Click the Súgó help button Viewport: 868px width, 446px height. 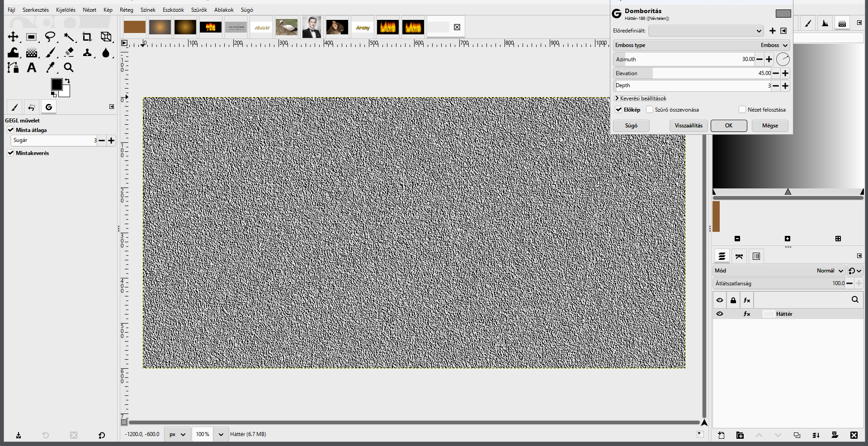631,126
